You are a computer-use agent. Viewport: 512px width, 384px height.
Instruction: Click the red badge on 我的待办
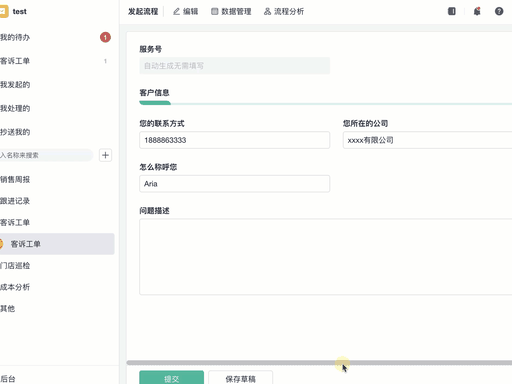pos(105,37)
